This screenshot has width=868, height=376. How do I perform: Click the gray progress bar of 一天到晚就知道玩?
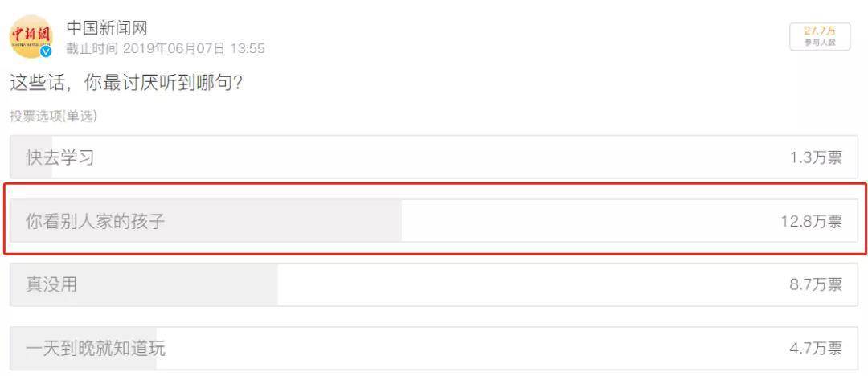coord(84,349)
